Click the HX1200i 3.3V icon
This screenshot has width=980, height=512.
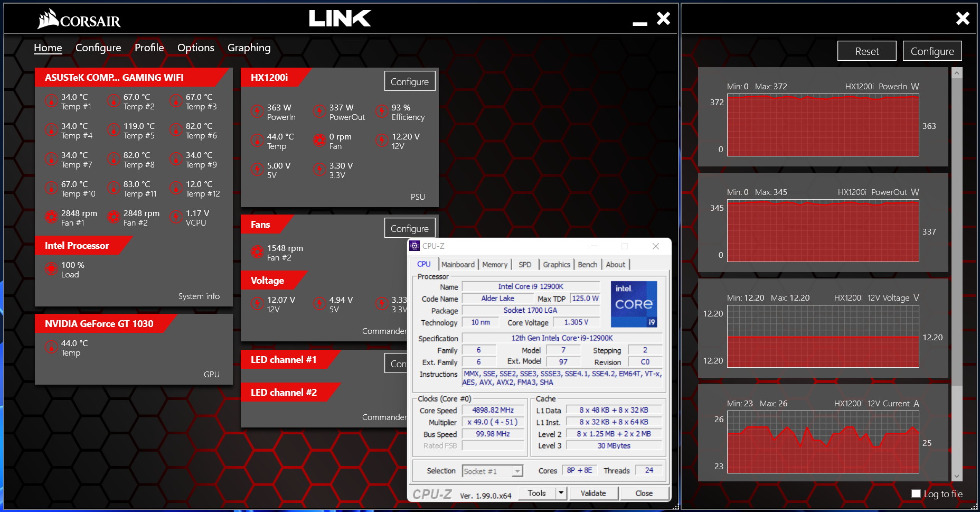tap(319, 169)
